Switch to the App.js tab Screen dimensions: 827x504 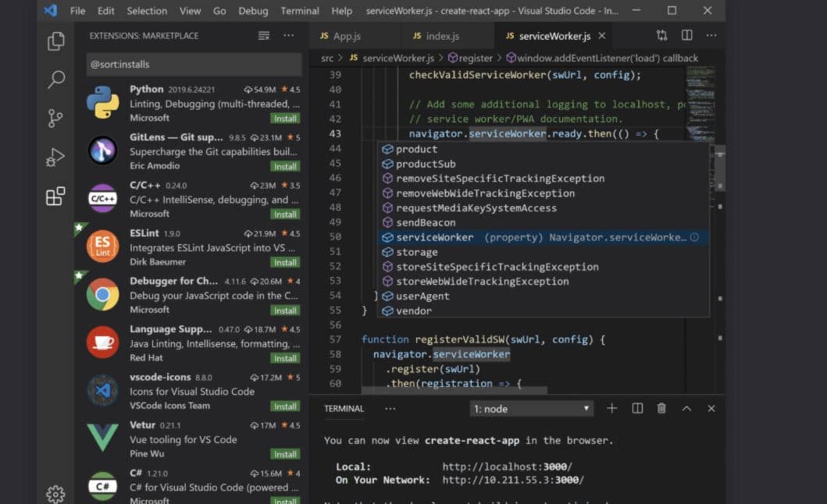tap(349, 35)
